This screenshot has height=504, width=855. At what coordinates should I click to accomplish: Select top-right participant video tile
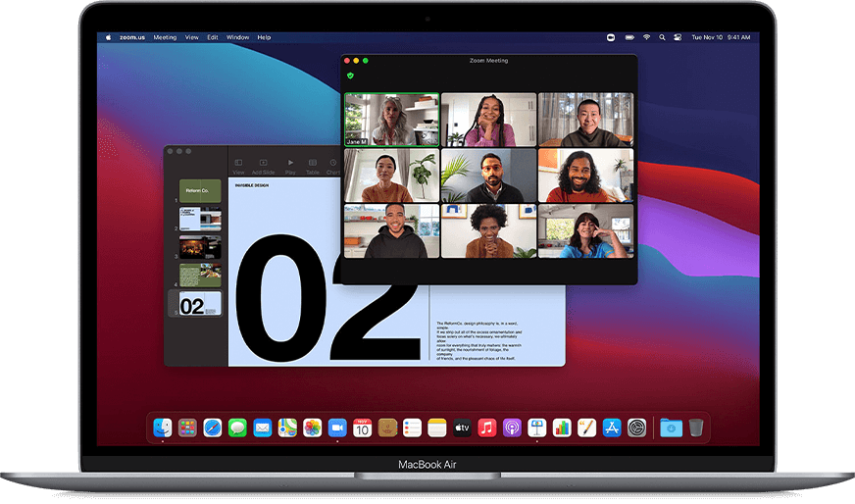point(586,120)
